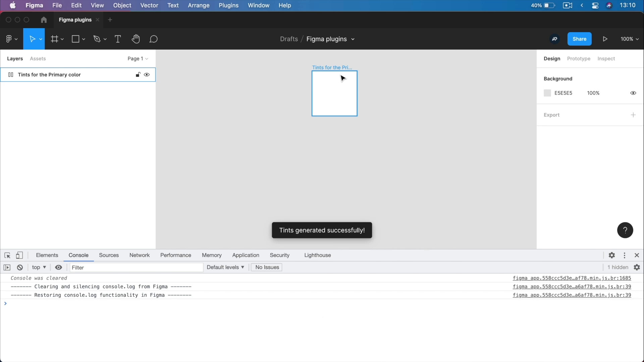Hide the Tints for the Primary color layer
The width and height of the screenshot is (644, 362).
tap(147, 75)
